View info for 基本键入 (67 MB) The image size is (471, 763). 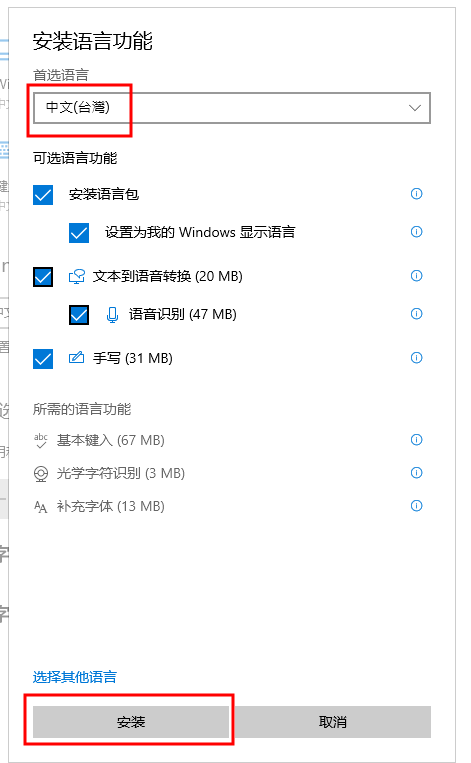tap(417, 440)
